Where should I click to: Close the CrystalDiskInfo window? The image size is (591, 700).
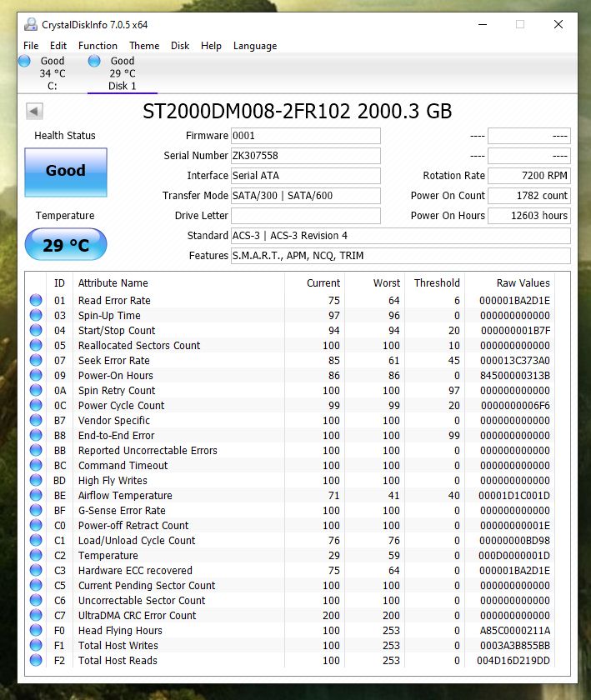[558, 24]
